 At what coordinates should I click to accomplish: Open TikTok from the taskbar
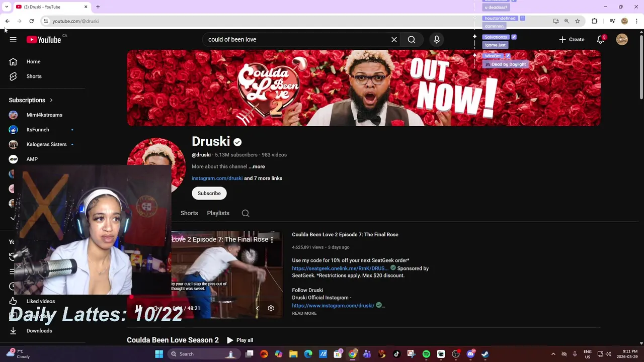(396, 354)
